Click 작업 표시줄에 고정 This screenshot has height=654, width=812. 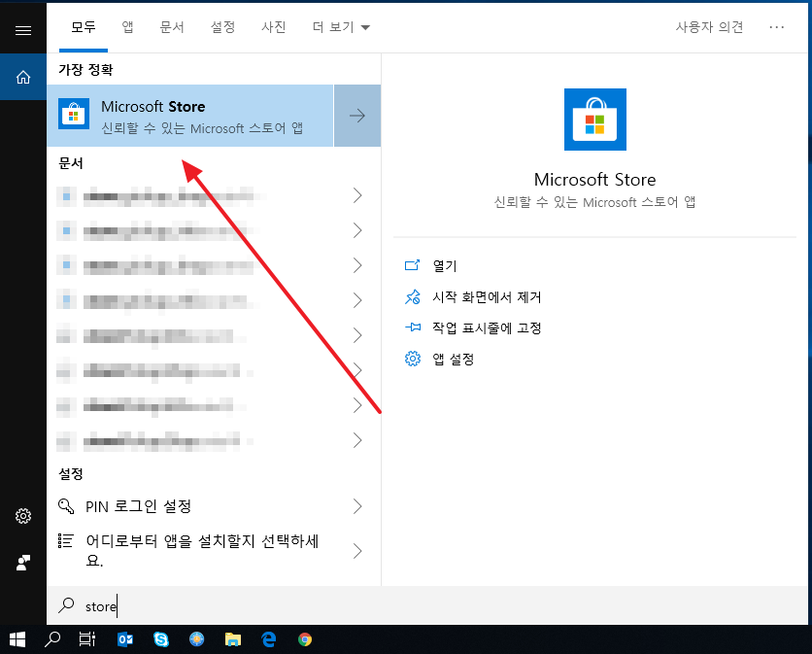pyautogui.click(x=487, y=328)
